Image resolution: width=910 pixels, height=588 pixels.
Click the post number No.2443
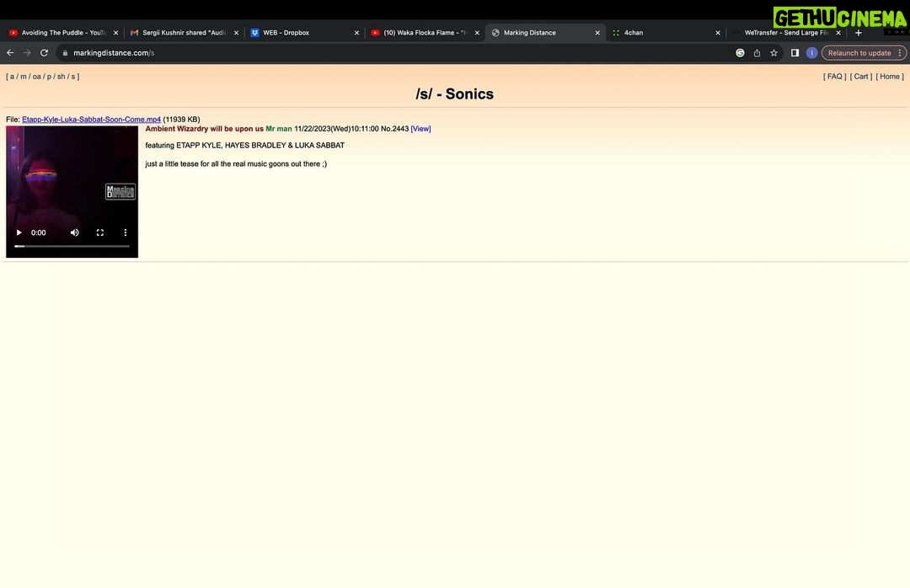pos(394,129)
